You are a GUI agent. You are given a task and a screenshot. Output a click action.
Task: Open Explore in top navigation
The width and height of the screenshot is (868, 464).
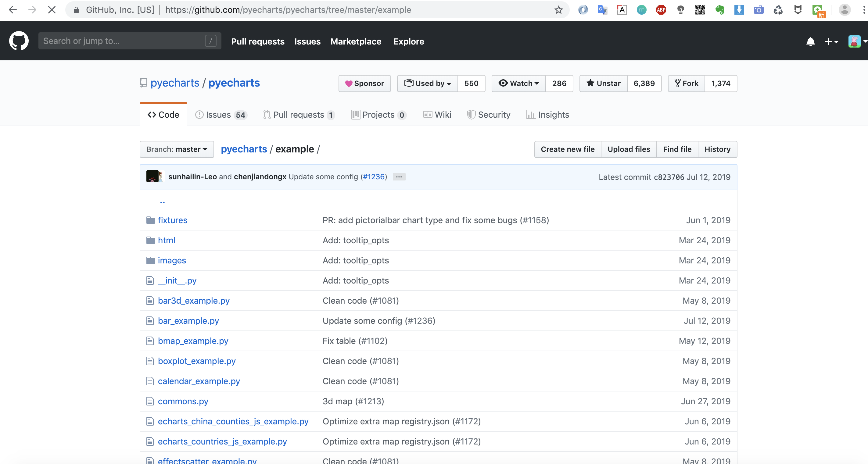[409, 41]
